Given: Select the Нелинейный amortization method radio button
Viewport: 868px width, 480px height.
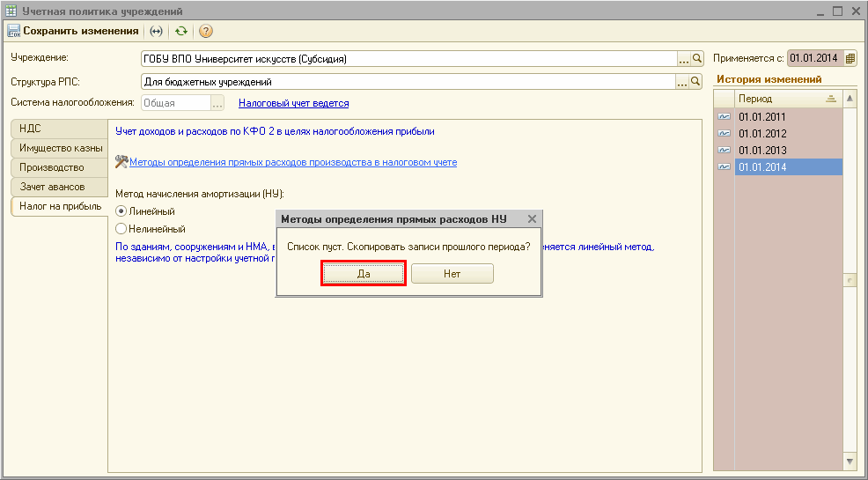Looking at the screenshot, I should click(x=121, y=228).
